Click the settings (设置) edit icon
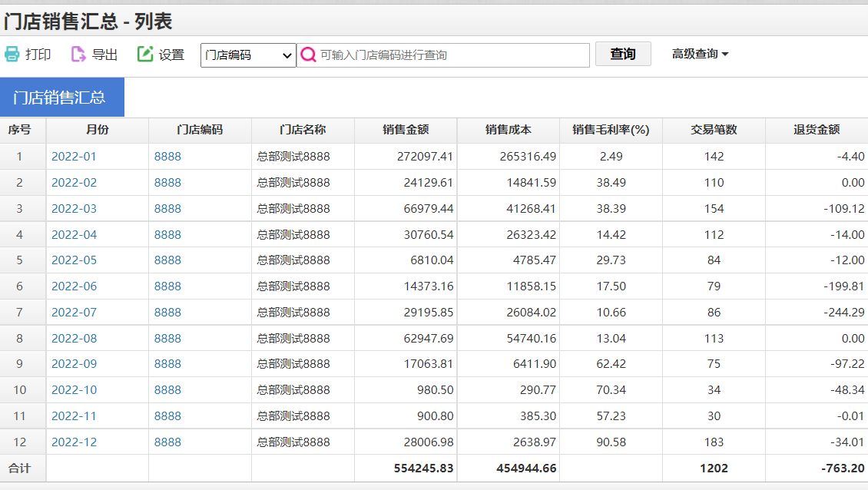The height and width of the screenshot is (490, 868). pyautogui.click(x=145, y=55)
